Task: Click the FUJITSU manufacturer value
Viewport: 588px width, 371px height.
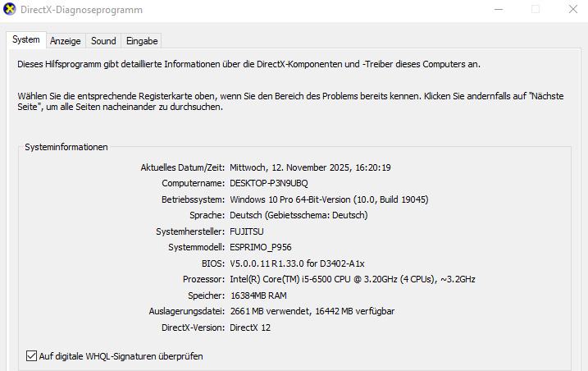Action: [247, 231]
